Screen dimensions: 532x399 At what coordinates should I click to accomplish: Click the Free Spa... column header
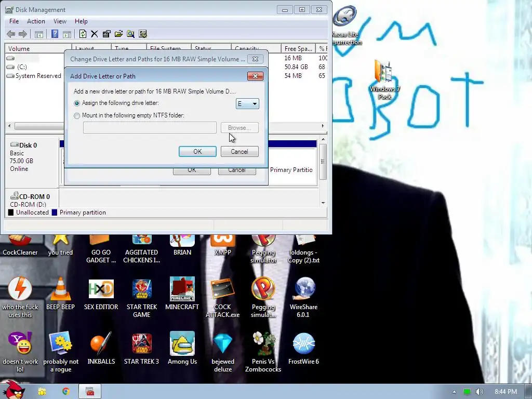[x=298, y=48]
